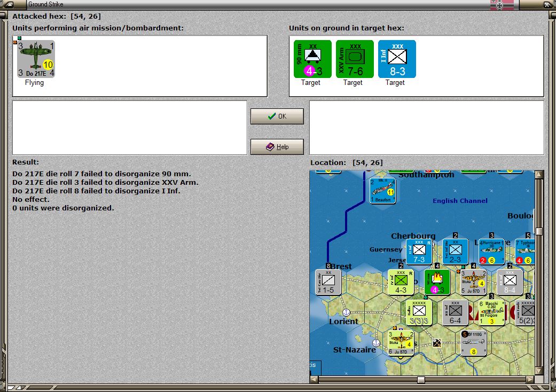This screenshot has width=556, height=392.
Task: Click the Ju 87D Stuka near St-Nazaire
Action: point(401,343)
